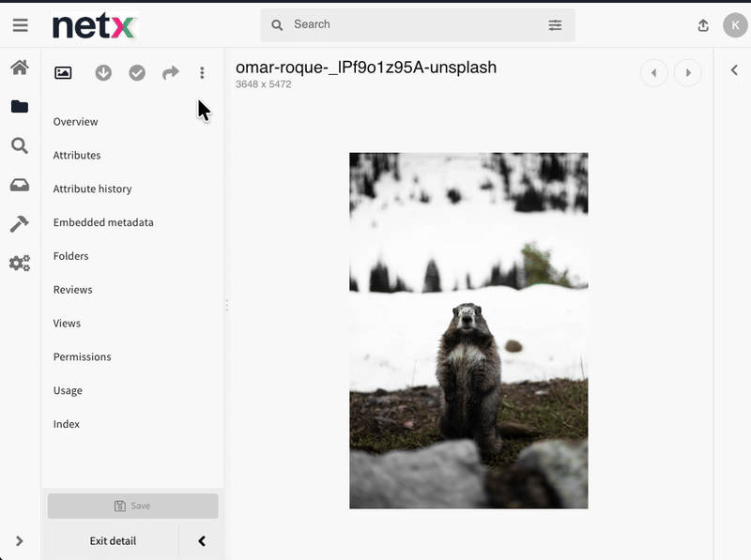Open the system settings gears icon
The width and height of the screenshot is (751, 560).
(x=20, y=264)
